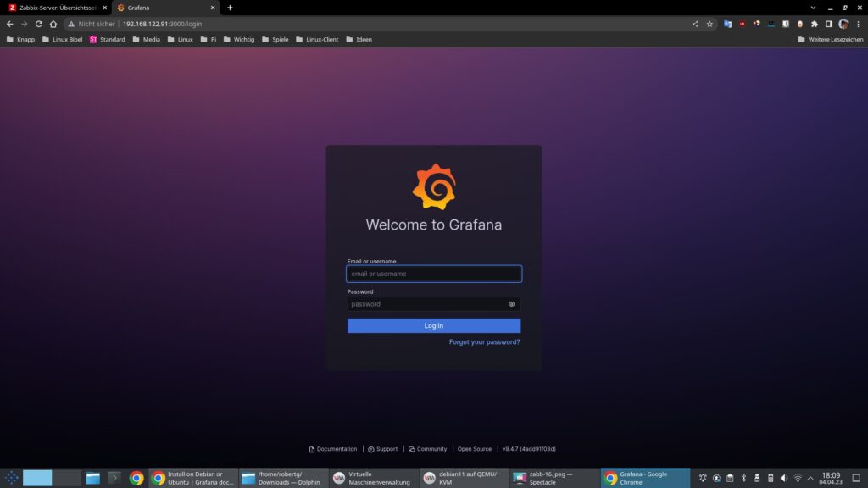The height and width of the screenshot is (488, 868).
Task: Close the Zabbix-Server tab
Action: point(104,8)
